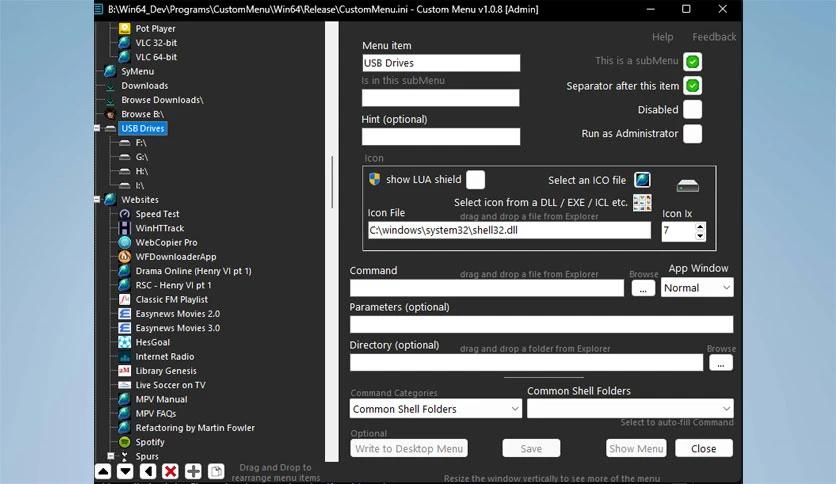This screenshot has height=484, width=836.
Task: Click the Browse B:\ tree icon
Action: pyautogui.click(x=110, y=114)
